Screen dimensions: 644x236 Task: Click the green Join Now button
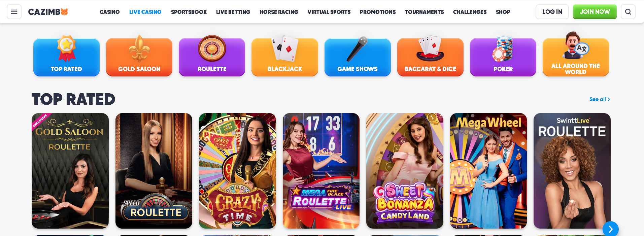(595, 12)
